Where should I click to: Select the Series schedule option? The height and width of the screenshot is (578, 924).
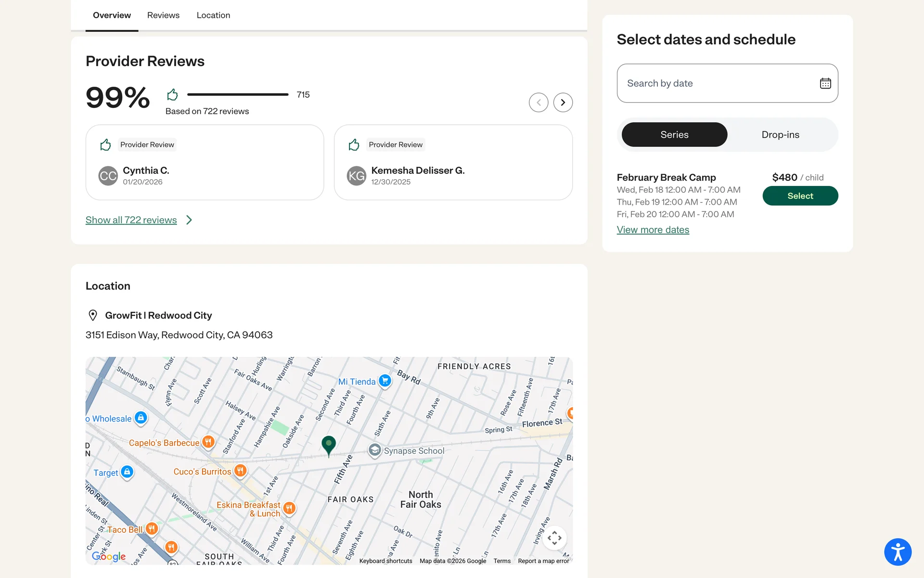coord(674,135)
